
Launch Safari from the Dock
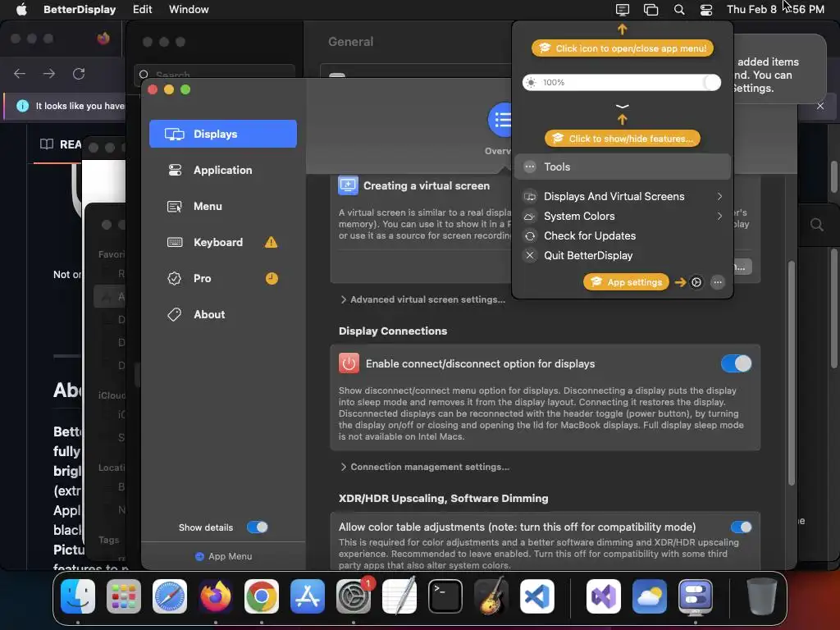(x=170, y=596)
